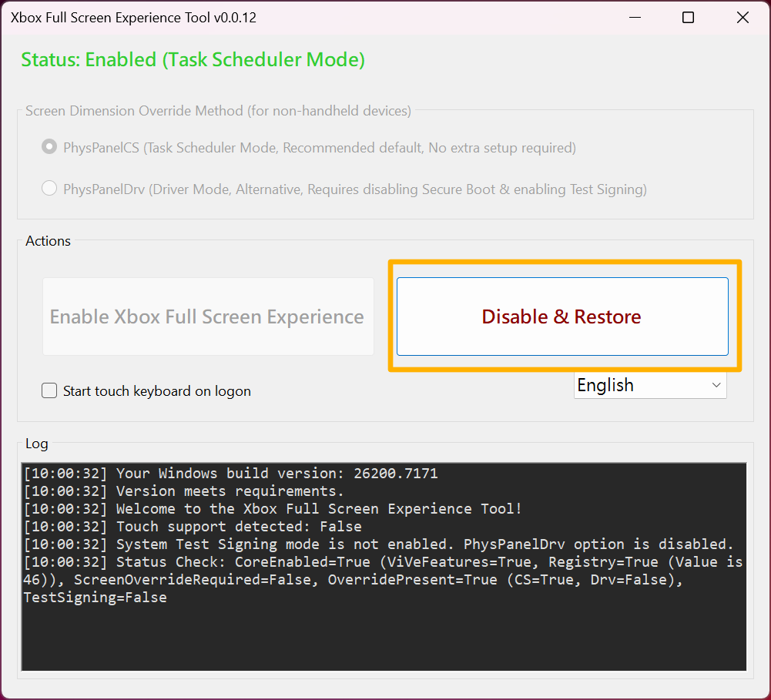Click Enable Xbox Full Screen Experience button

point(207,317)
